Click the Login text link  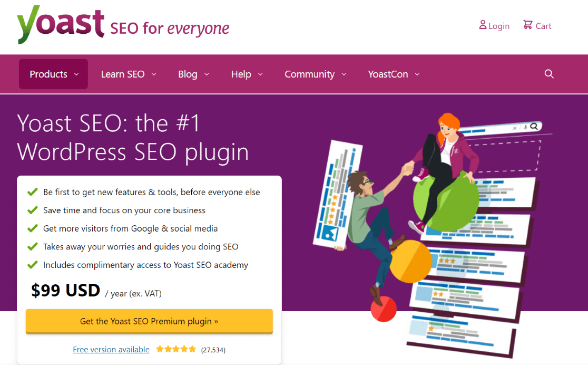click(x=498, y=25)
